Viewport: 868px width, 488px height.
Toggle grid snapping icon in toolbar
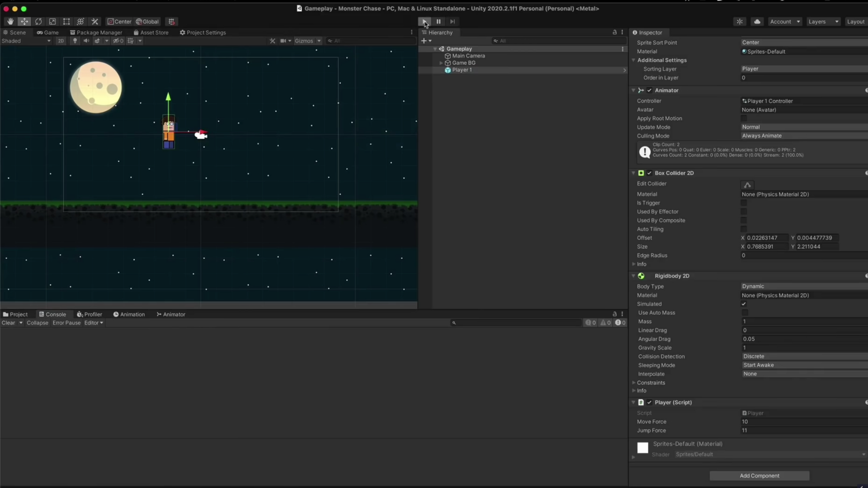pos(171,22)
